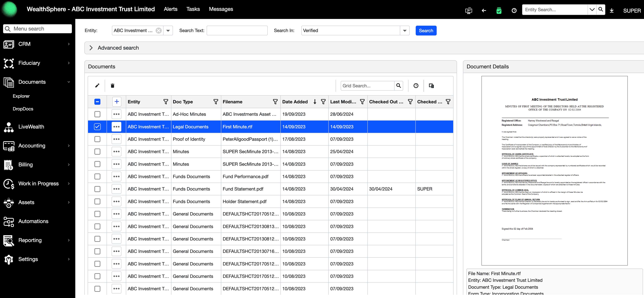Toggle the select-all checkbox in grid header
644x298 pixels.
point(97,102)
